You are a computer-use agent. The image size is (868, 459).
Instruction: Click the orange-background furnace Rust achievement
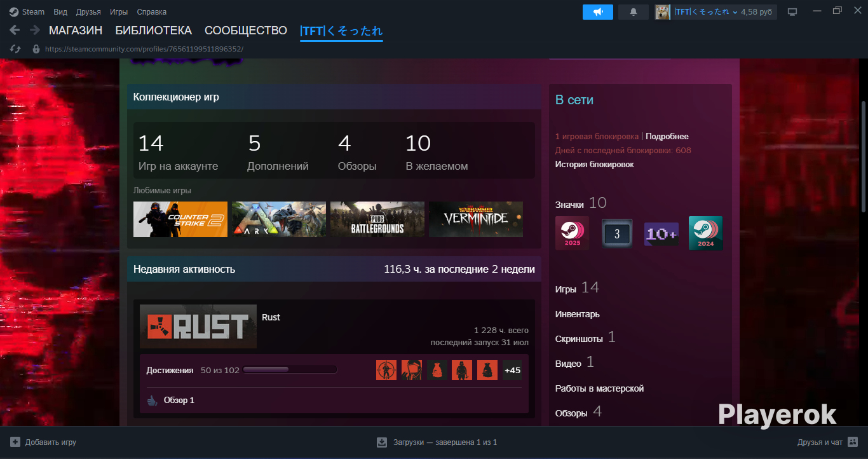[487, 370]
